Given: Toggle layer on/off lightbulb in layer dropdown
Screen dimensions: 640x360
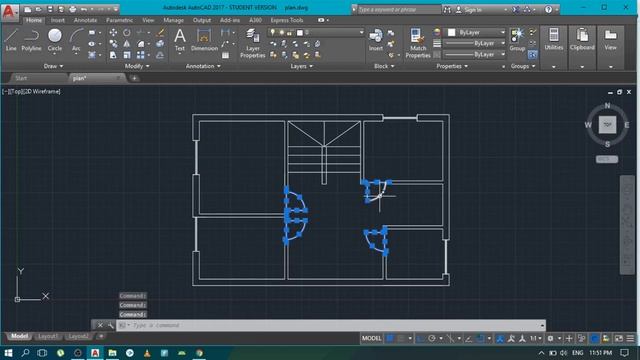Looking at the screenshot, I should (273, 32).
